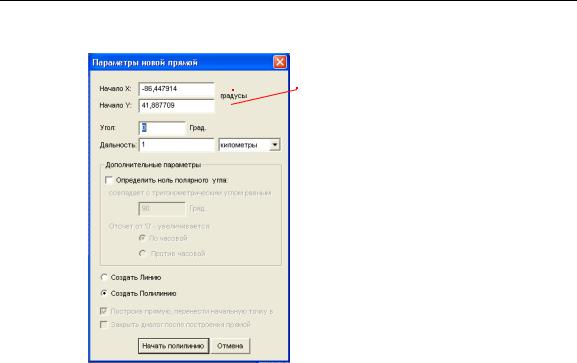This screenshot has height=363, width=577.
Task: Click the Дальность distance field
Action: coord(176,145)
